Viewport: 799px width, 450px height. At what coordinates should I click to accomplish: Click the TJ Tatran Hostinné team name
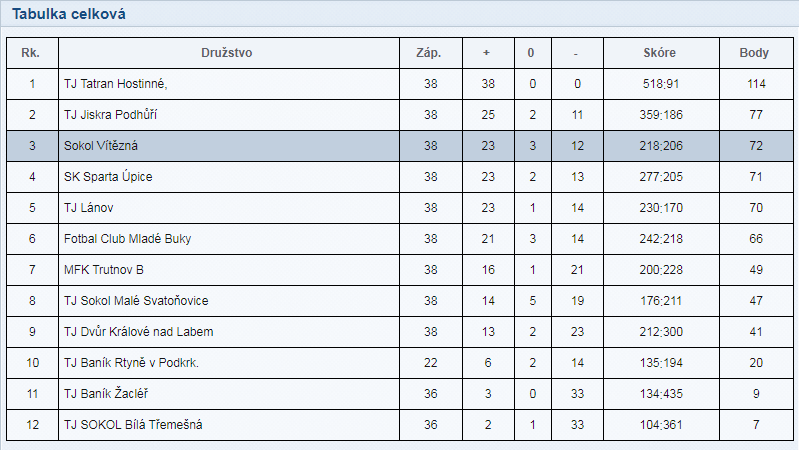(x=115, y=84)
